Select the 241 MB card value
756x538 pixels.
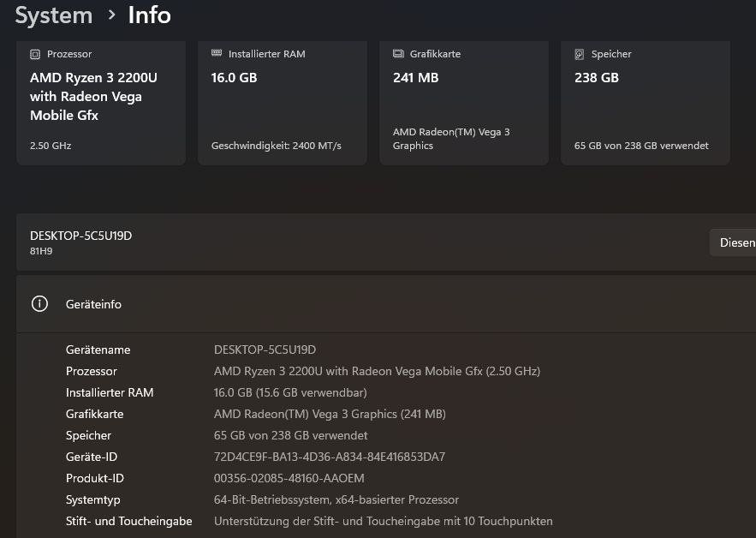point(415,78)
